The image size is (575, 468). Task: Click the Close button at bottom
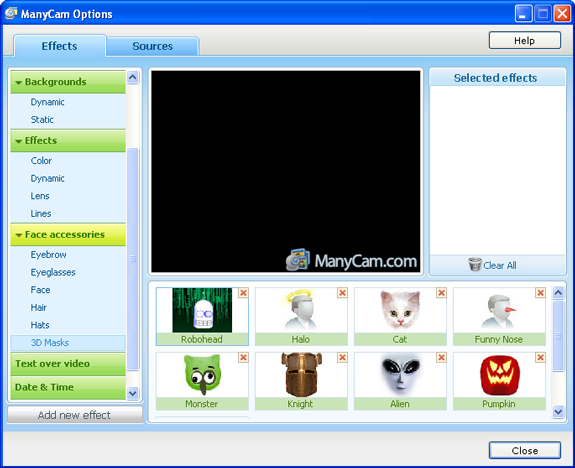coord(525,450)
